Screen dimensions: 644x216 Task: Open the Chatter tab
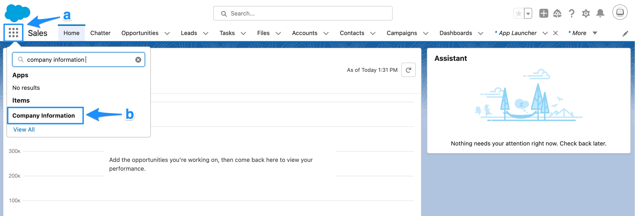[x=100, y=33]
